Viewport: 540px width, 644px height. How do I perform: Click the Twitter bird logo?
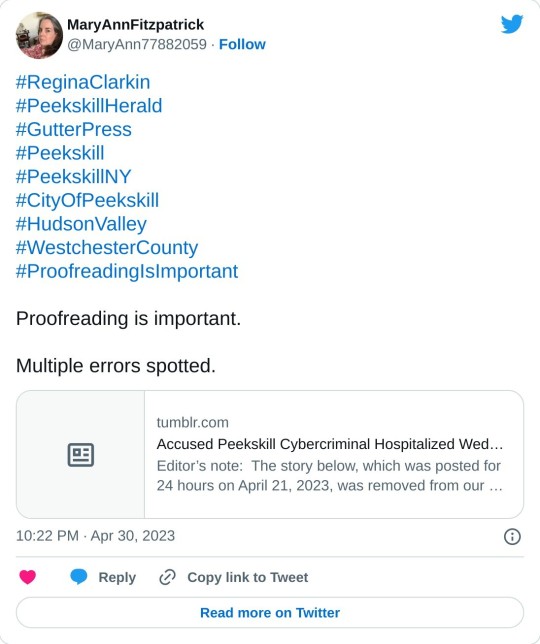tap(512, 24)
